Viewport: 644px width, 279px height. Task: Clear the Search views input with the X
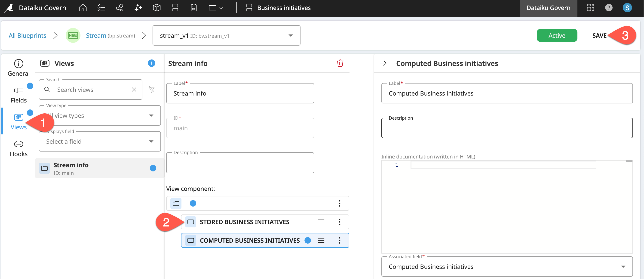tap(134, 89)
